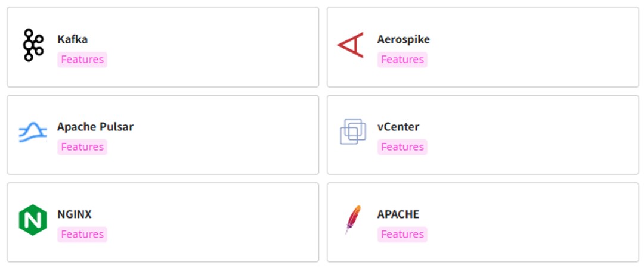Click the Kafka logo icon
Viewport: 644px width, 268px height.
pyautogui.click(x=33, y=45)
